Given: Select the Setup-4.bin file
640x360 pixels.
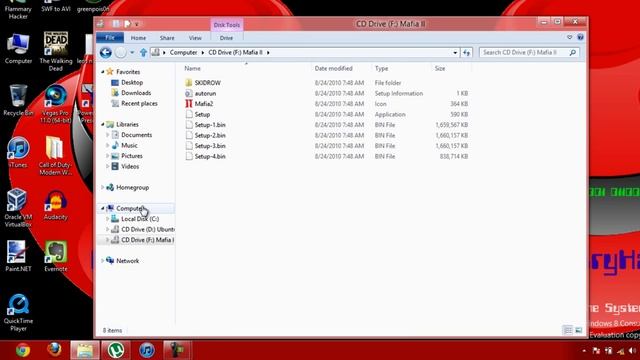Looking at the screenshot, I should pyautogui.click(x=210, y=157).
